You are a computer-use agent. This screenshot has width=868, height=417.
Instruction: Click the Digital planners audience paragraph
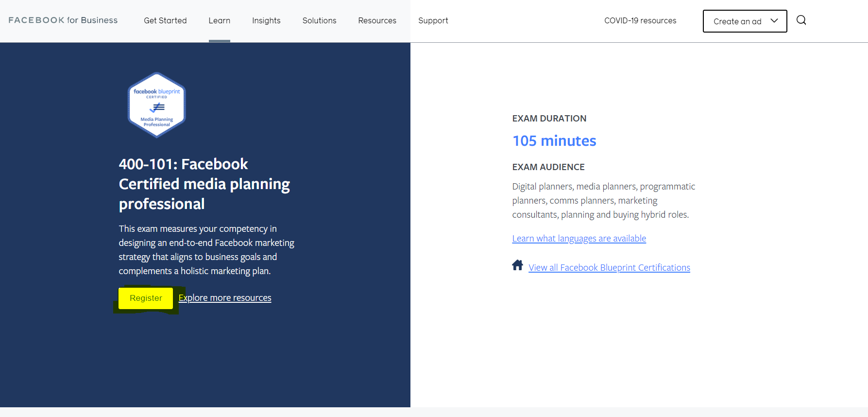(604, 201)
